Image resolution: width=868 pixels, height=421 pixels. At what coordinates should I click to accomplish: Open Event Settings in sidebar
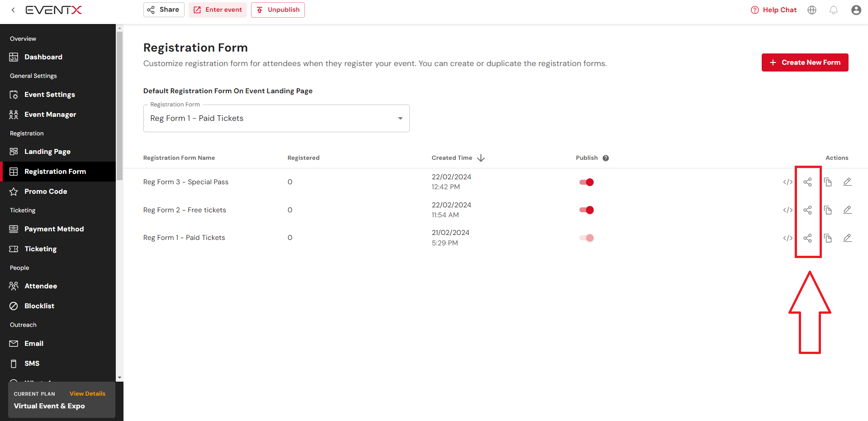tap(58, 95)
